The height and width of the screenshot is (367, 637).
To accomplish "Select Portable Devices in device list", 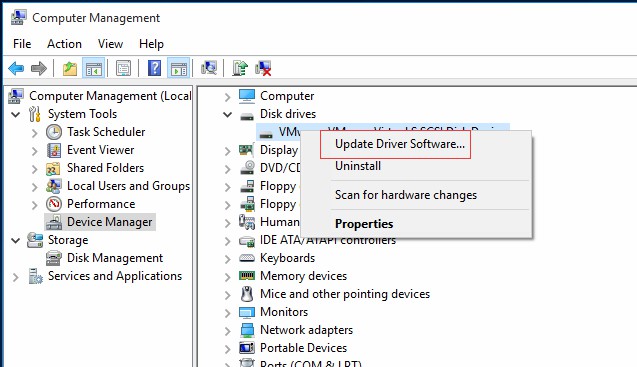I will pos(303,348).
